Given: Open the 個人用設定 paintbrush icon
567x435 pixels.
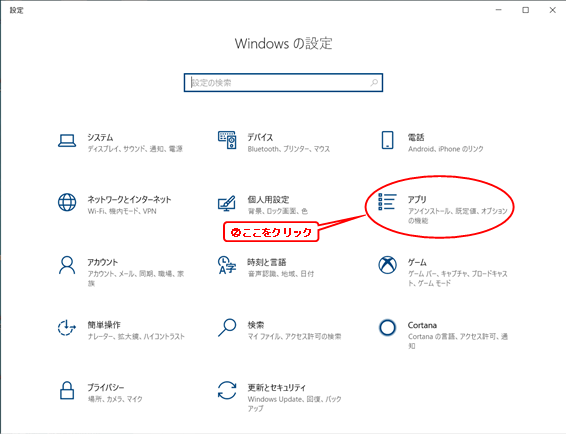Looking at the screenshot, I should [227, 203].
